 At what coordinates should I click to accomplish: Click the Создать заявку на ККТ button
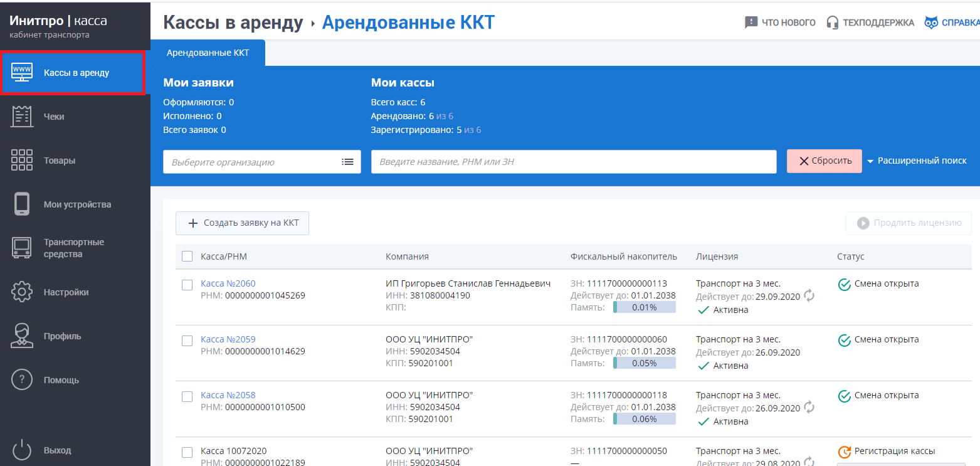coord(242,223)
